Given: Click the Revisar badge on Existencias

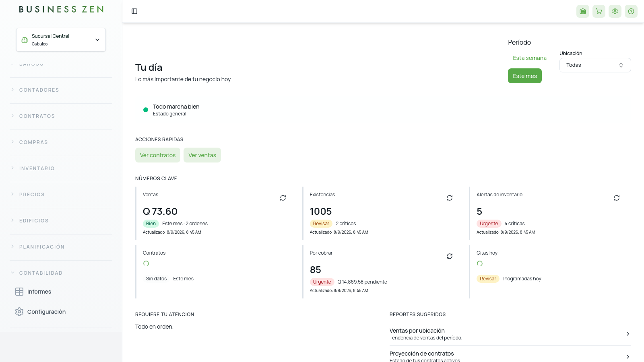Looking at the screenshot, I should pos(321,224).
